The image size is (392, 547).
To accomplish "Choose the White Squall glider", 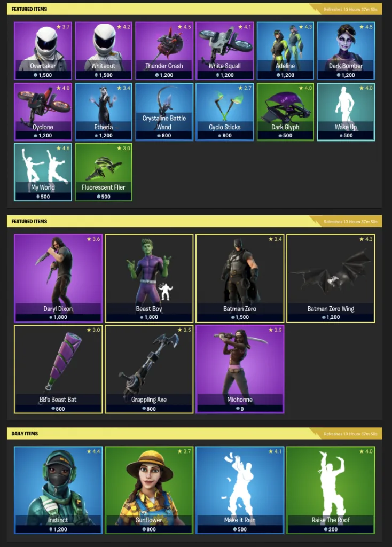I will [x=225, y=51].
